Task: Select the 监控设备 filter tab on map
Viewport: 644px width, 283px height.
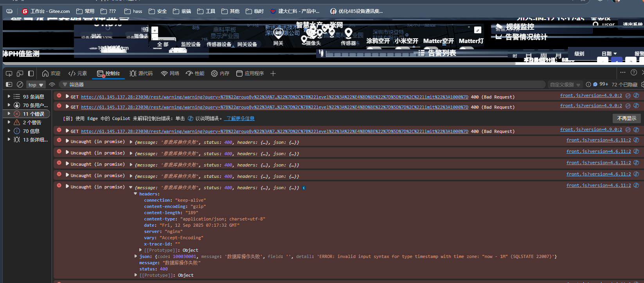Action: coord(191,45)
